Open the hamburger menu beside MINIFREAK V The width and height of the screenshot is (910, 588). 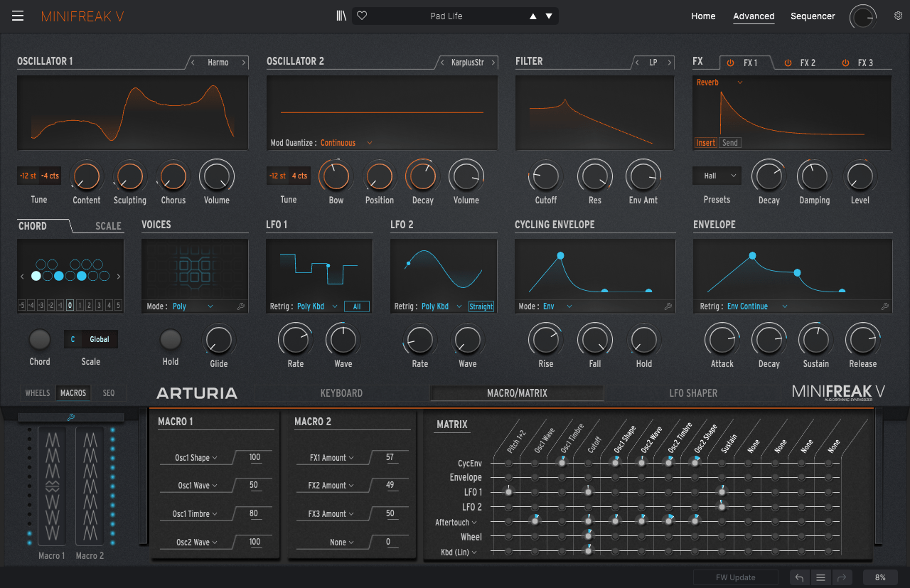point(18,16)
